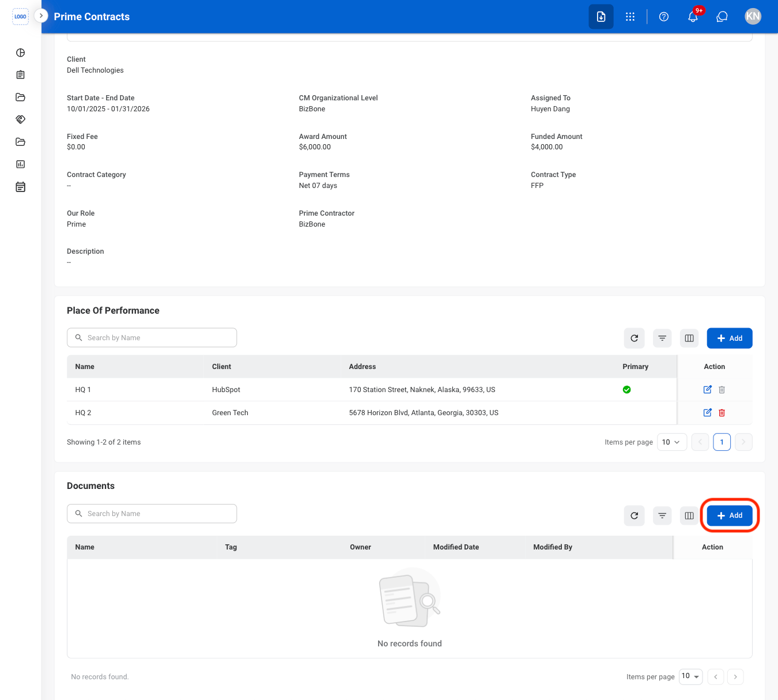The height and width of the screenshot is (700, 778).
Task: Open items per page dropdown in Place Of Performance
Action: [672, 442]
